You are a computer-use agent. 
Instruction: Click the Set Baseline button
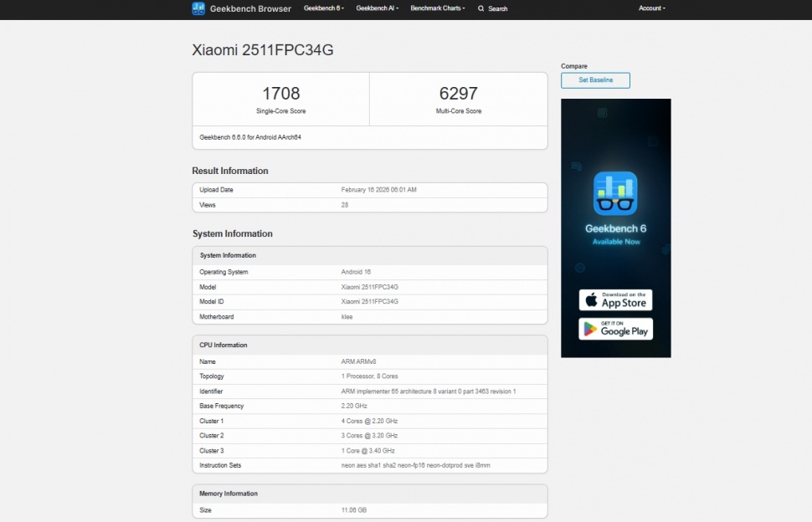pos(595,80)
